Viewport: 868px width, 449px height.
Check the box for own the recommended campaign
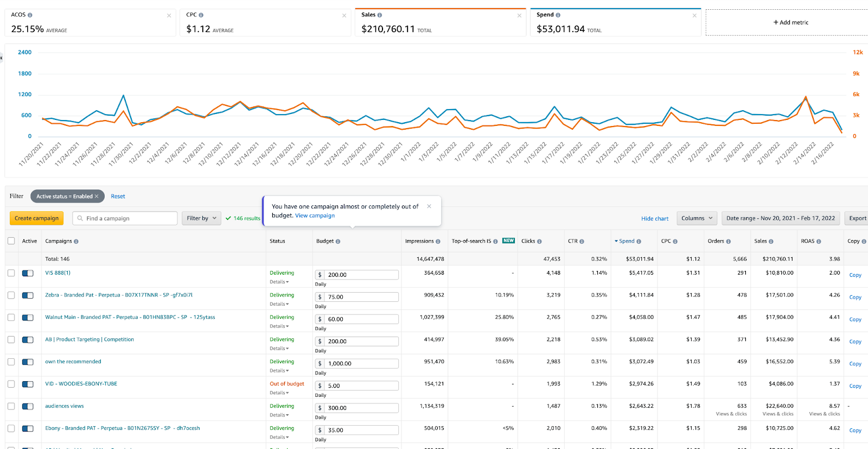coord(11,362)
